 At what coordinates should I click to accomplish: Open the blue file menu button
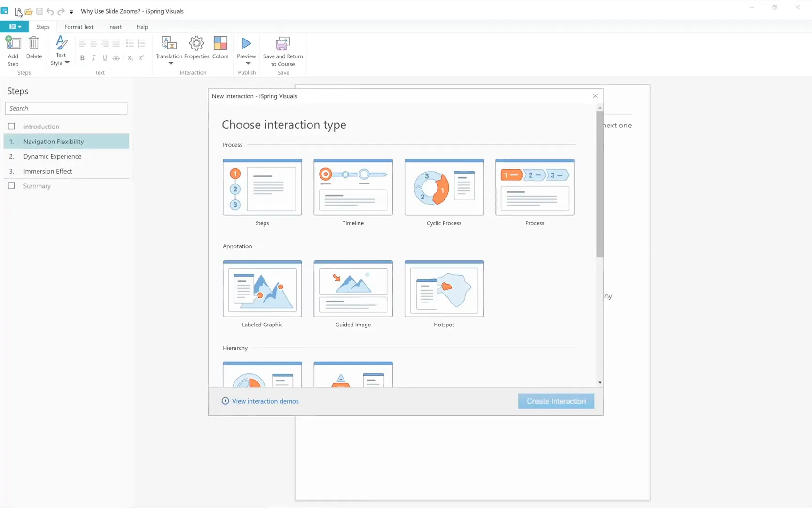(x=15, y=27)
